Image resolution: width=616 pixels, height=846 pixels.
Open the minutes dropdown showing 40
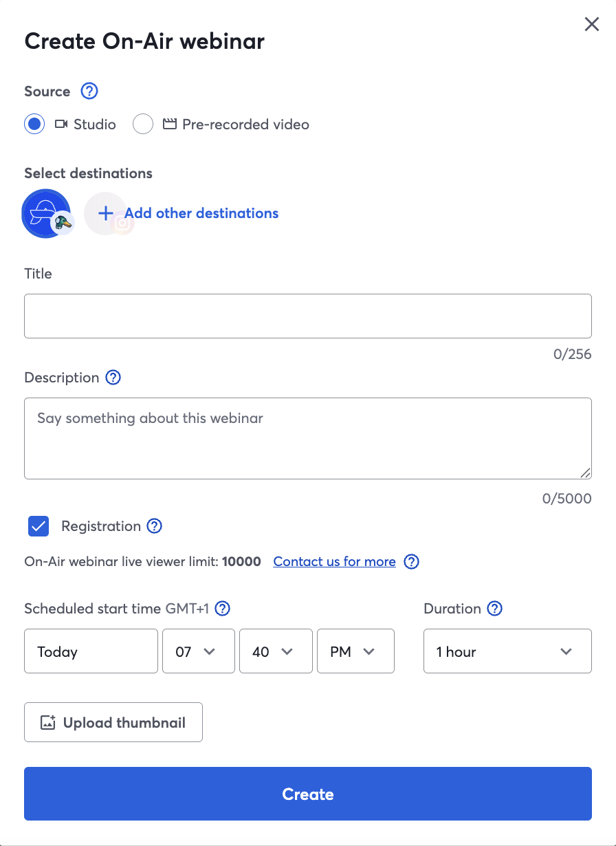(x=276, y=651)
